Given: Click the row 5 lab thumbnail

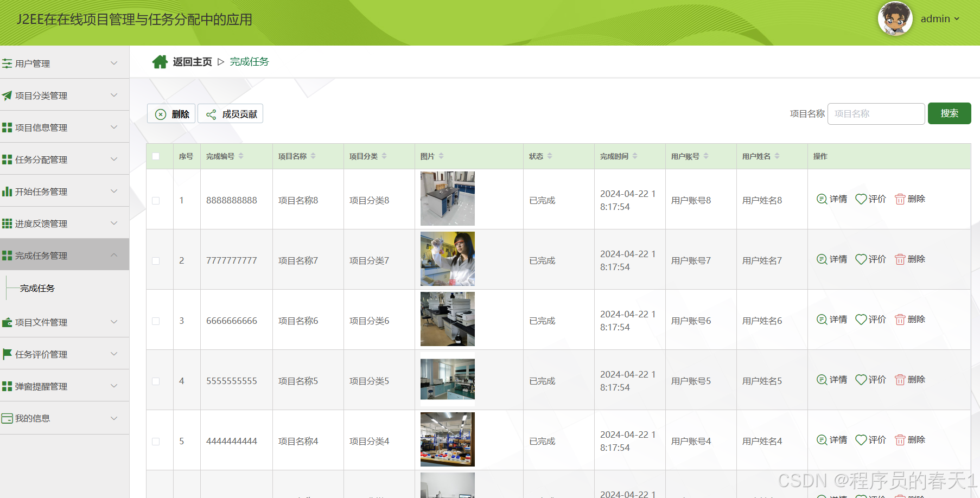Looking at the screenshot, I should 448,439.
